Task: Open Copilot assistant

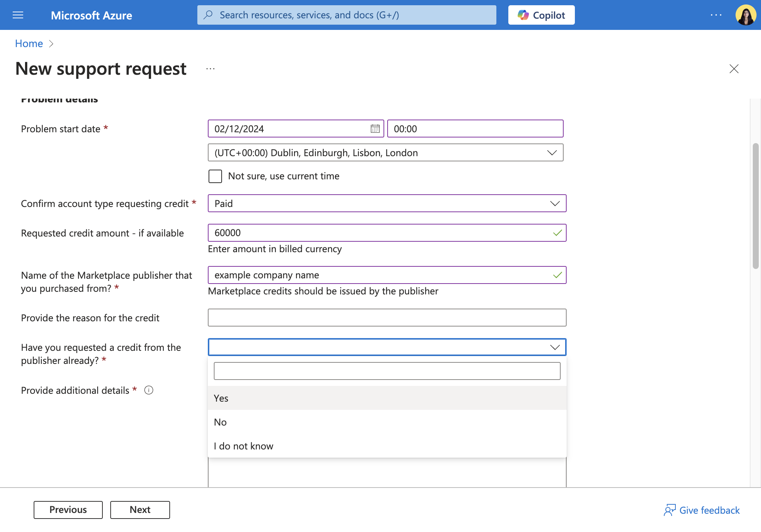Action: 541,15
